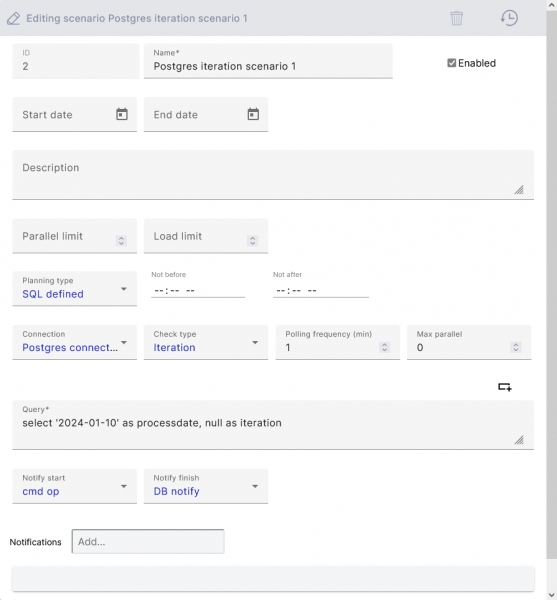
Task: Click the Parallel limit spinner arrows
Action: click(x=121, y=241)
